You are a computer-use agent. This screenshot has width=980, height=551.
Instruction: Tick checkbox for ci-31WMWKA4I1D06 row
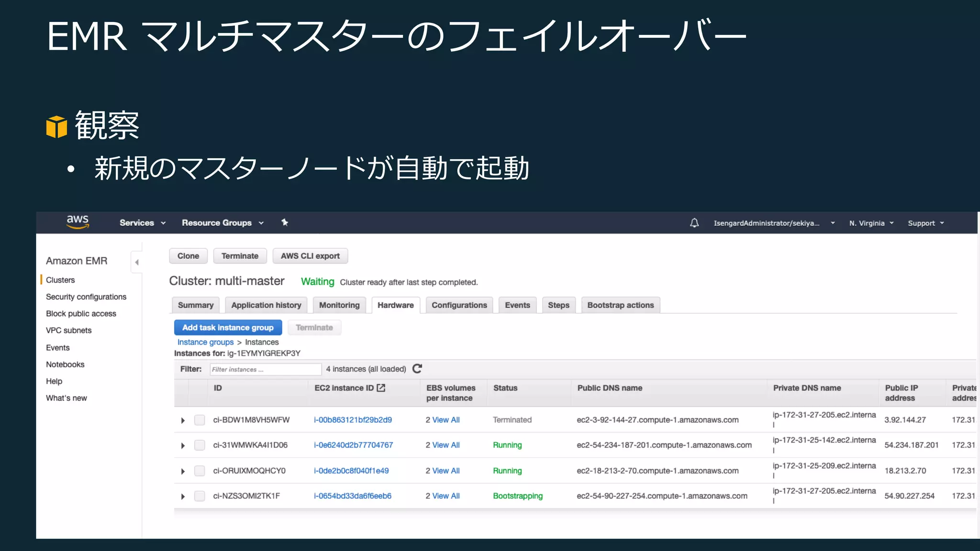coord(200,445)
